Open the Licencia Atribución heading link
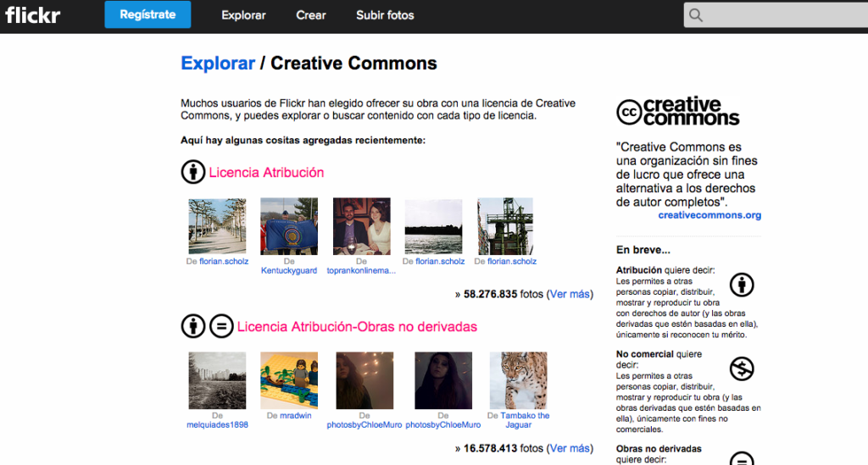868x465 pixels. click(266, 173)
